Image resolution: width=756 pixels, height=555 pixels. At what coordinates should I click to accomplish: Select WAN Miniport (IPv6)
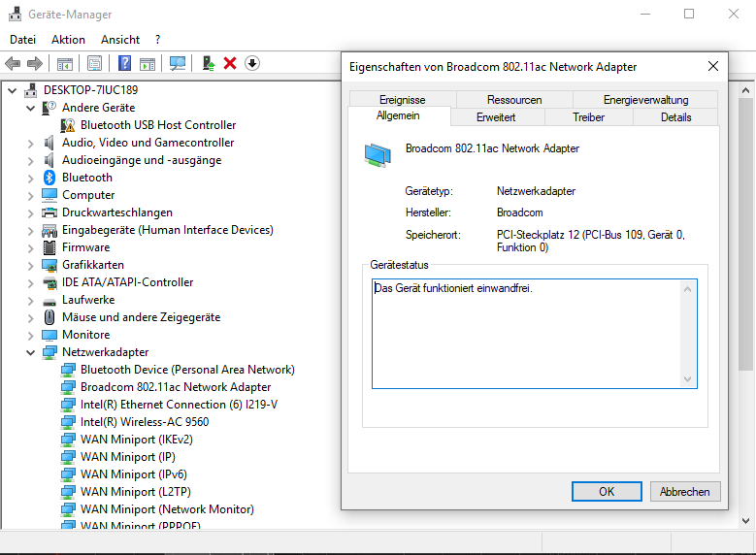click(x=134, y=474)
